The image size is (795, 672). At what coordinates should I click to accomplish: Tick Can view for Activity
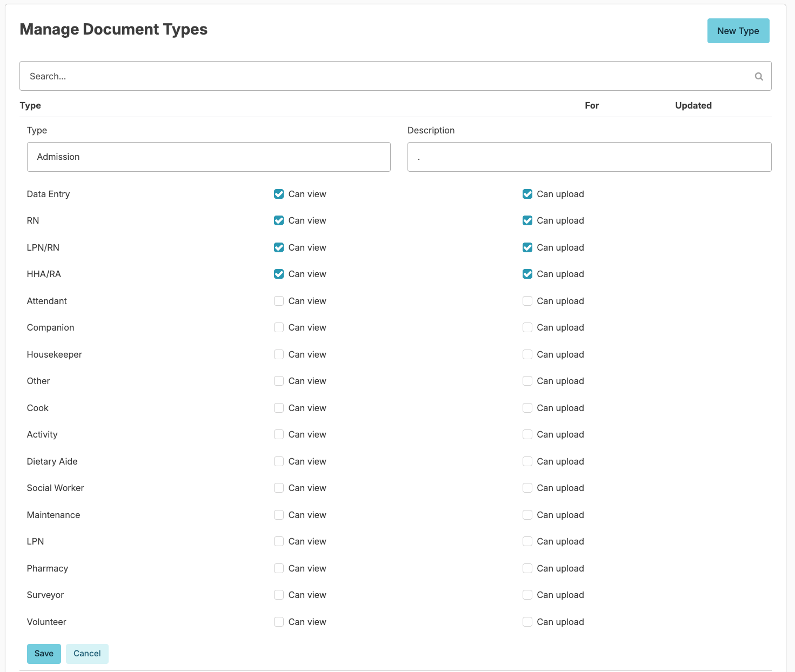click(x=279, y=434)
